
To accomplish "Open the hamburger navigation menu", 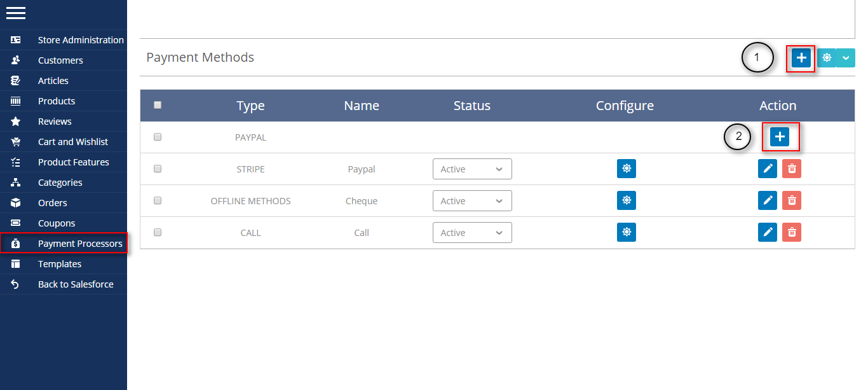I will click(x=16, y=13).
